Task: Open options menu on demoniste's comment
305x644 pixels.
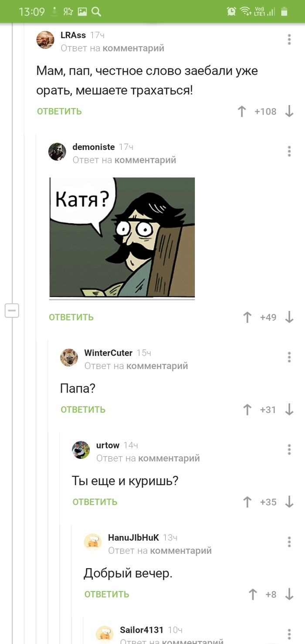Action: [x=289, y=151]
